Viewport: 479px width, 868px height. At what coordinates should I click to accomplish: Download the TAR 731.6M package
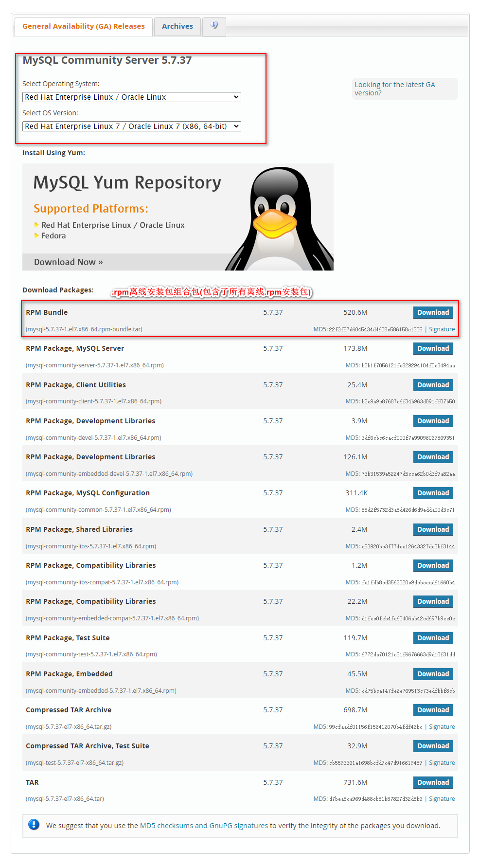point(433,782)
